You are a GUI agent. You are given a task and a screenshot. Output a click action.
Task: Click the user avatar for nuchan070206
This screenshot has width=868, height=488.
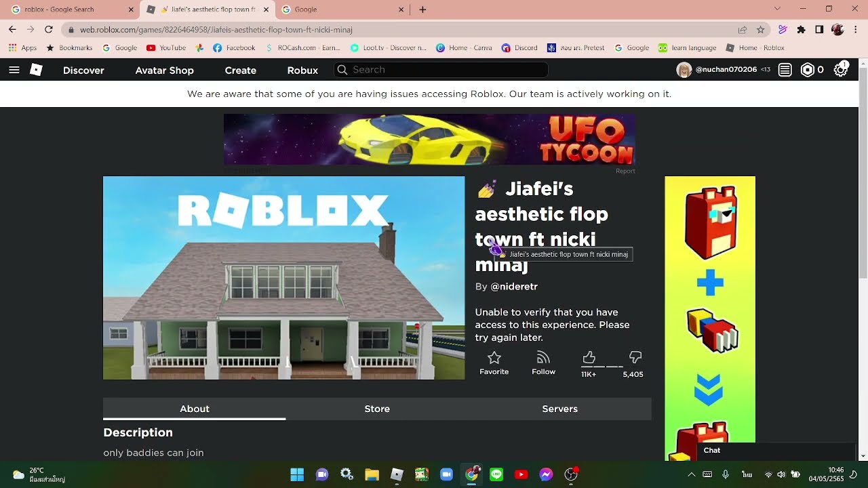tap(684, 70)
